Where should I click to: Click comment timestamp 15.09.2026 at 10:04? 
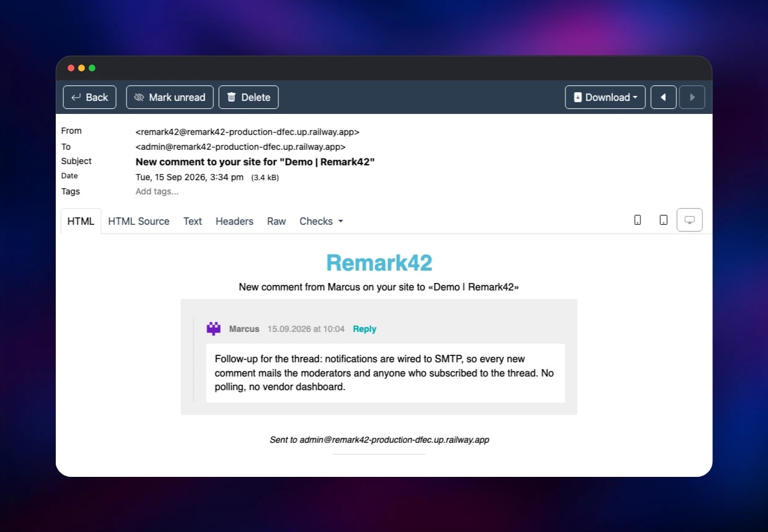pos(306,329)
